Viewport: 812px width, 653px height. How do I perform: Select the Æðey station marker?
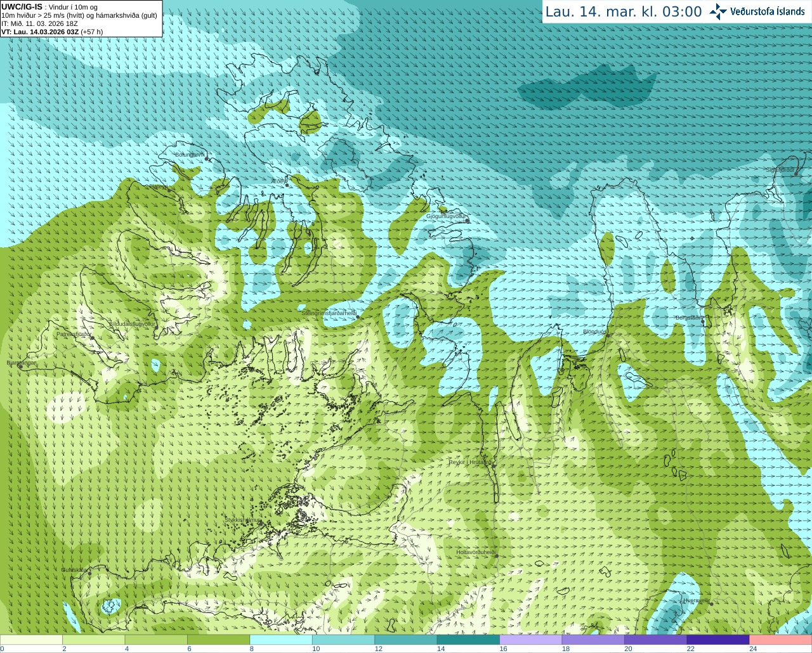287,185
